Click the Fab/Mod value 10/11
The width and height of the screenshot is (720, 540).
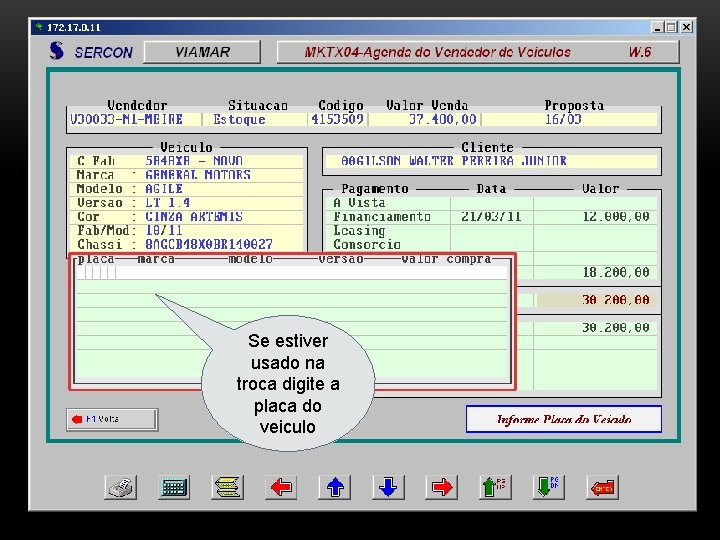[x=164, y=230]
